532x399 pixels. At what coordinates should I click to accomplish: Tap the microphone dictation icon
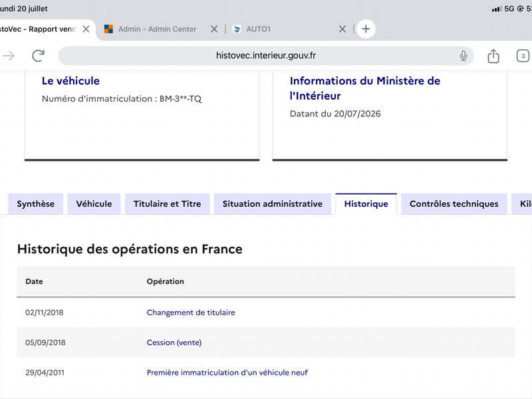[463, 56]
